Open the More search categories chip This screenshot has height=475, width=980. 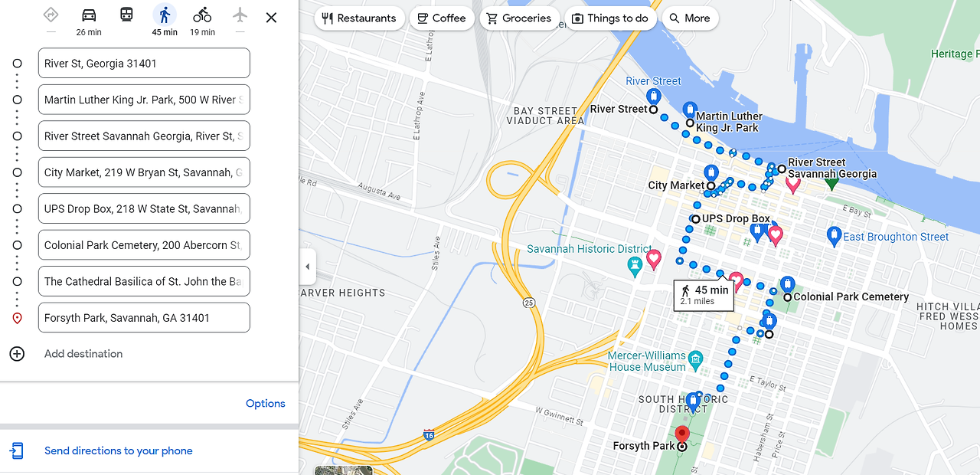pyautogui.click(x=690, y=18)
